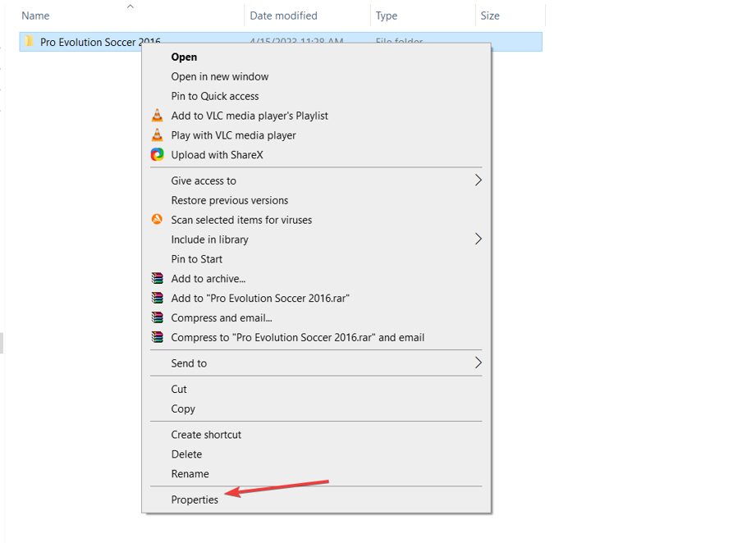Click Delete in the context menu

186,454
